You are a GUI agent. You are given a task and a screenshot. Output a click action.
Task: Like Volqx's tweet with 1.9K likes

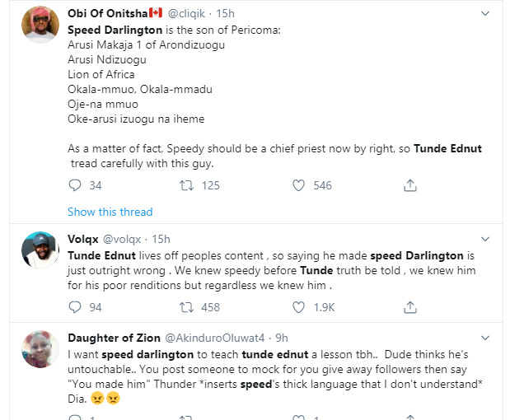301,307
